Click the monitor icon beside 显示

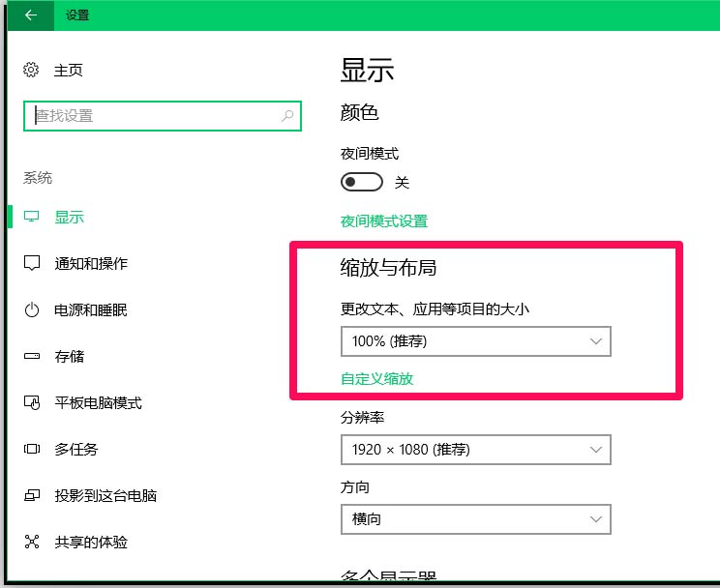pos(32,218)
